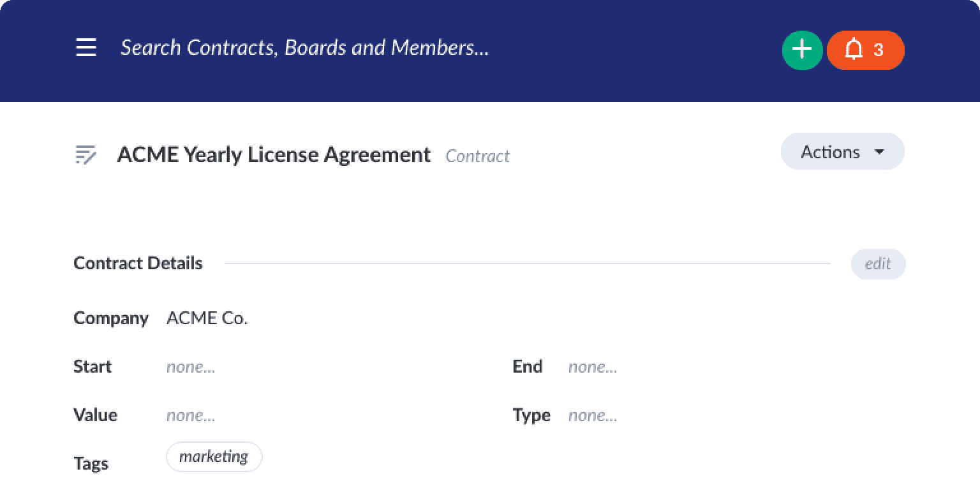This screenshot has height=490, width=980.
Task: Click the contract document icon beside the title
Action: (x=87, y=155)
